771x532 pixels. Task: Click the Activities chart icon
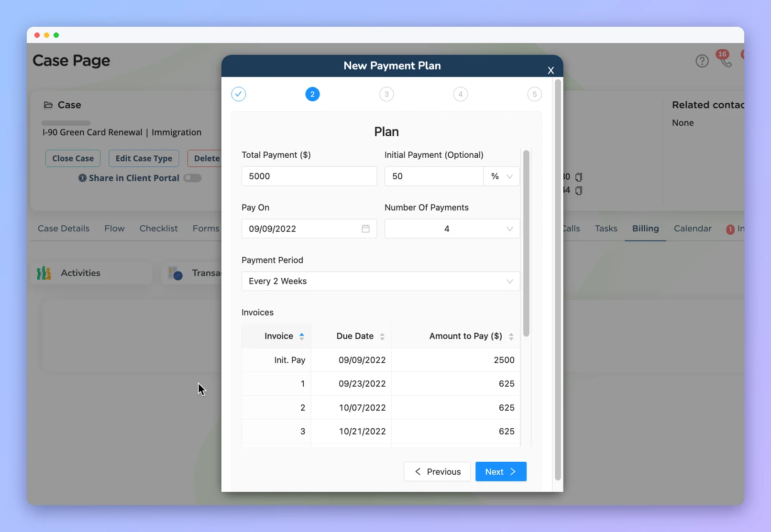(44, 273)
